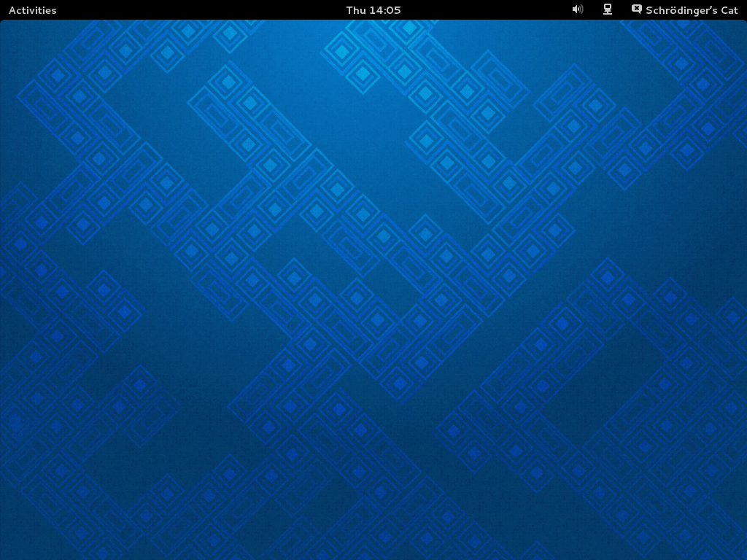
Task: Click the chat availability status icon
Action: pyautogui.click(x=636, y=9)
